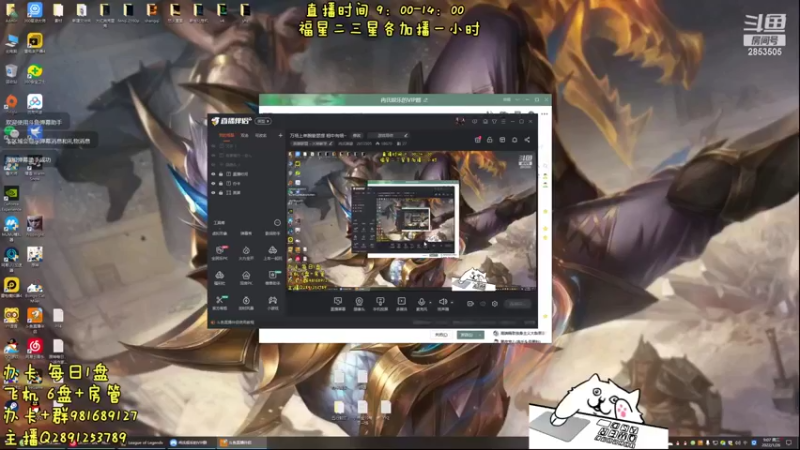Open the Baidu Netdisk desktop icon
This screenshot has height=450, width=800.
(35, 102)
